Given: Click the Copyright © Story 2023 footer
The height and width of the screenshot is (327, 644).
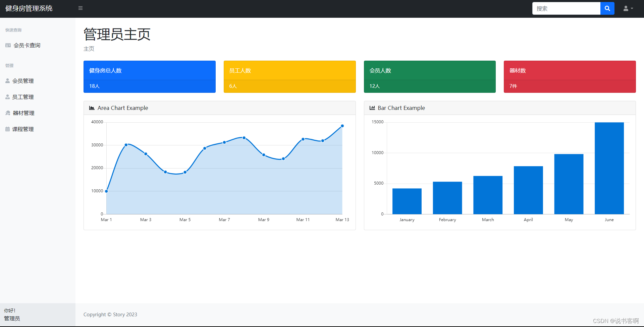Looking at the screenshot, I should [x=110, y=315].
